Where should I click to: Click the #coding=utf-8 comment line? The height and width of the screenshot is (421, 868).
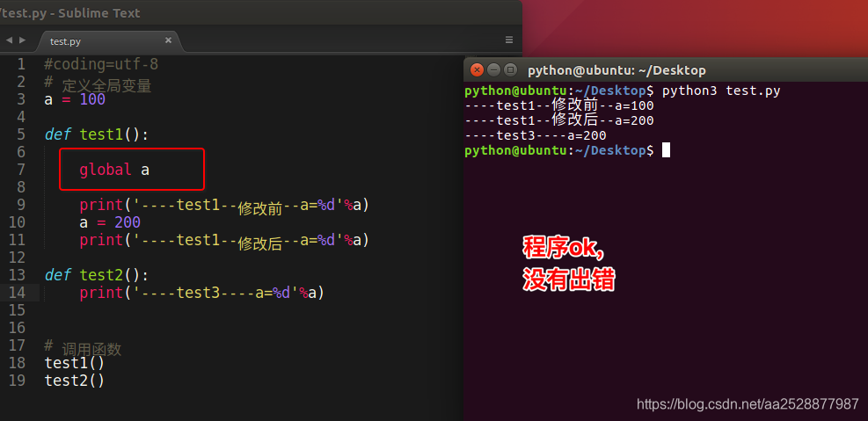(101, 65)
